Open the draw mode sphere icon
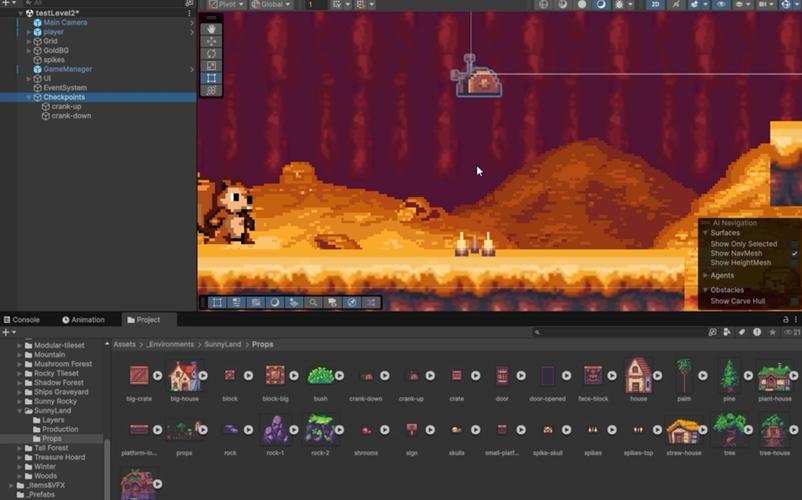 [x=543, y=5]
